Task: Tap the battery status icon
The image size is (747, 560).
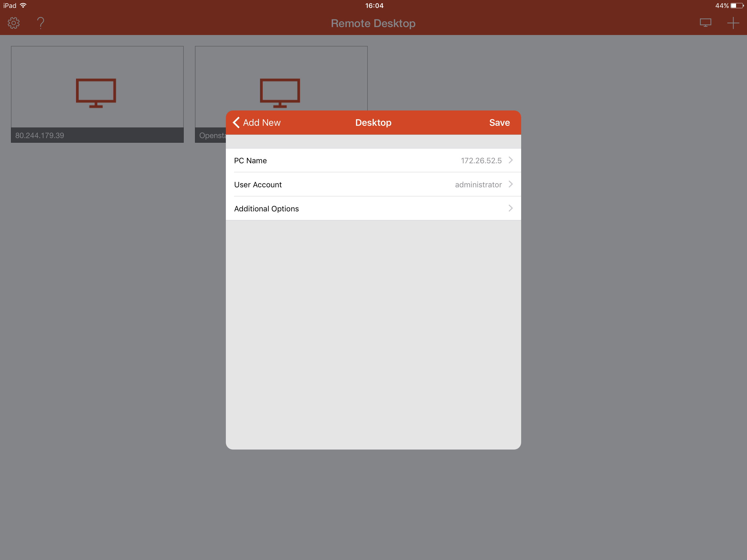Action: pos(737,5)
